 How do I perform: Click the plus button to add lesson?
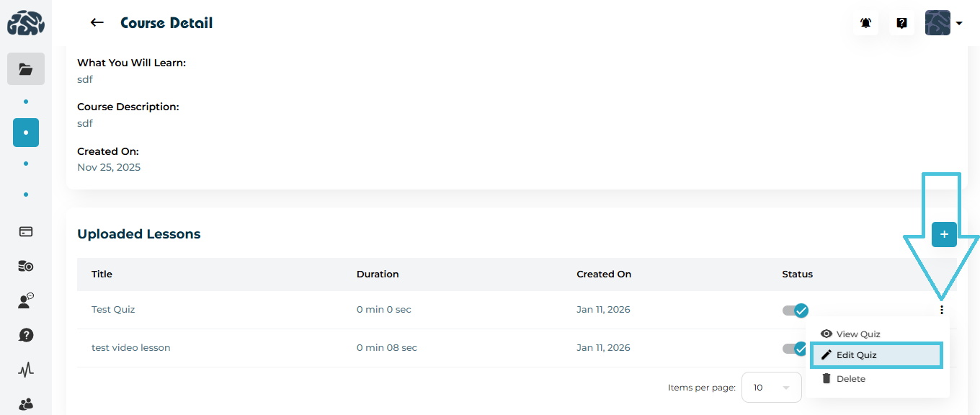coord(944,234)
